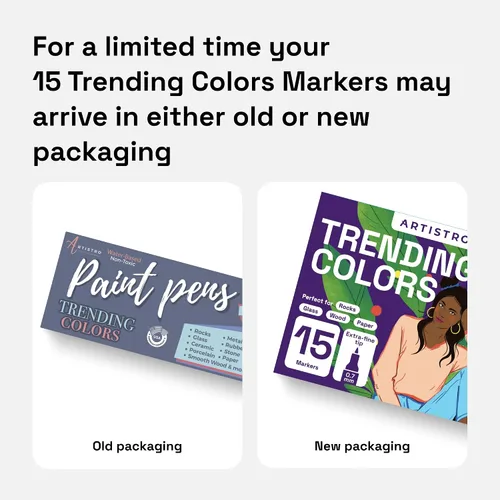The image size is (500, 500).
Task: Click the 15 Markers icon box
Action: (x=314, y=346)
